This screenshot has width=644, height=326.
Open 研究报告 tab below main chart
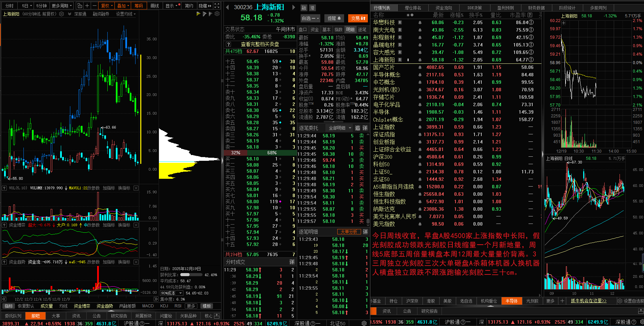pyautogui.click(x=119, y=316)
